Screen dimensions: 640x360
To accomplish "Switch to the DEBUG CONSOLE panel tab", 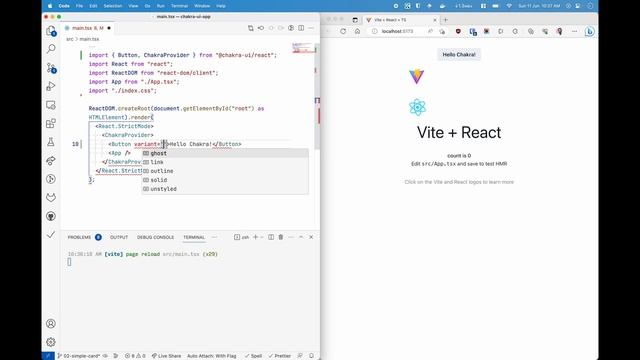I will pos(155,237).
